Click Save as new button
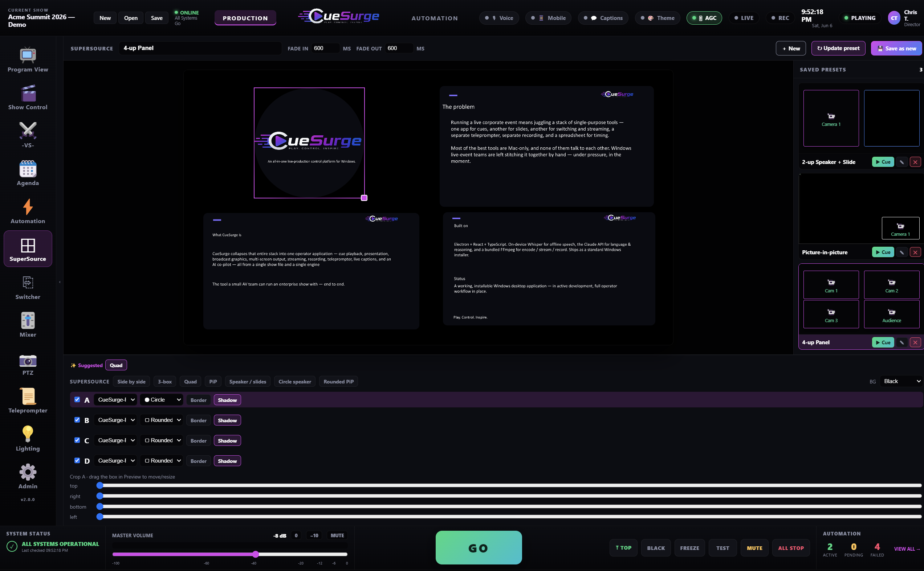Image resolution: width=924 pixels, height=571 pixels. (896, 48)
